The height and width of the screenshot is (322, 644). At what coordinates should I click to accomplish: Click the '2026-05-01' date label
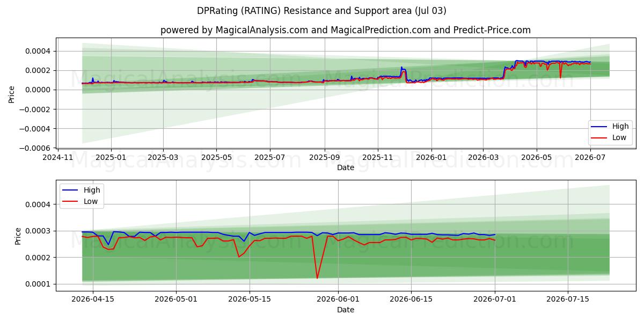pyautogui.click(x=176, y=300)
